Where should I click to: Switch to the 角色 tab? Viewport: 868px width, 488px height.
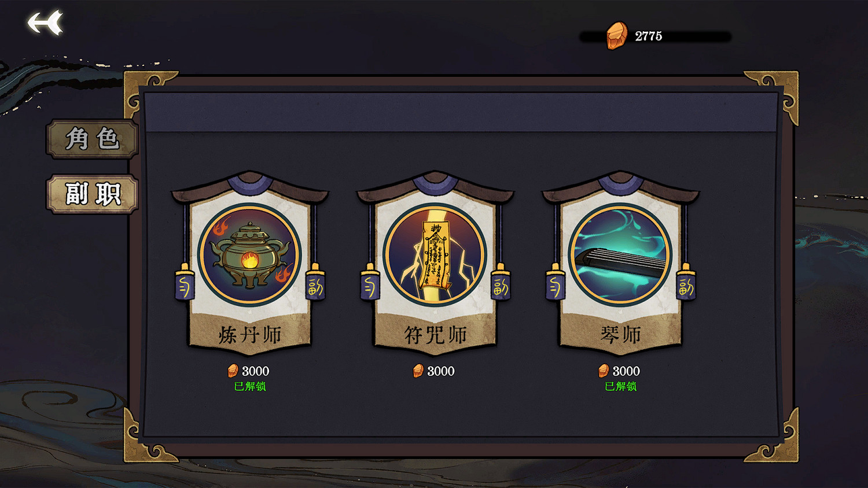[x=93, y=139]
